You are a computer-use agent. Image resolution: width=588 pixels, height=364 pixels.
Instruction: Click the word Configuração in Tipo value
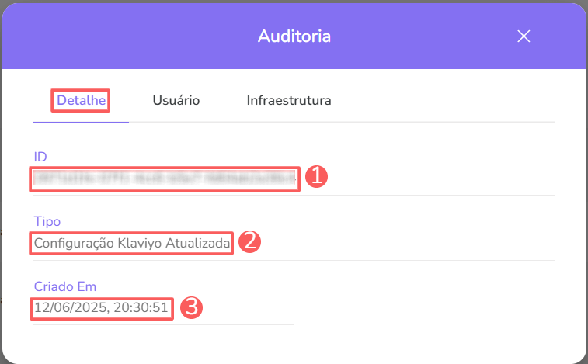[x=74, y=244]
